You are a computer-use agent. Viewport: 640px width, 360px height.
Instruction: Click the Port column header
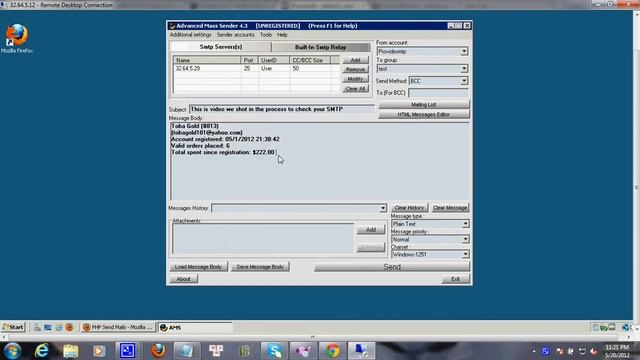[x=250, y=60]
